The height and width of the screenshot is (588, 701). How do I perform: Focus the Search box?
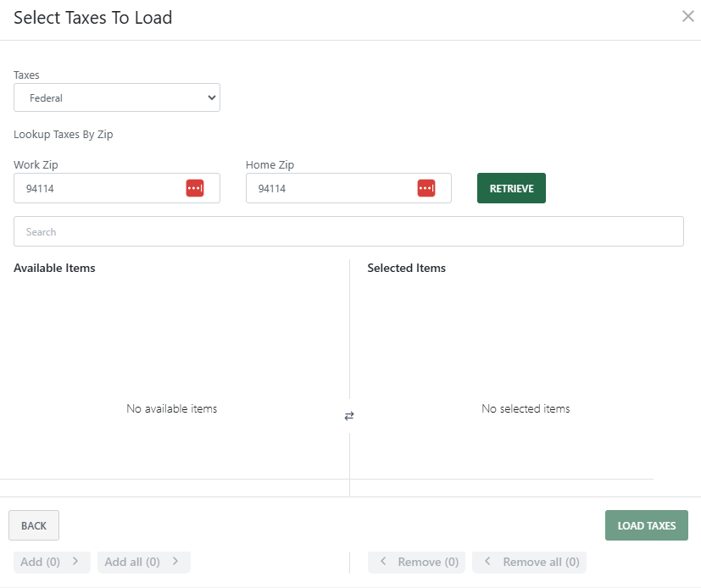(348, 231)
